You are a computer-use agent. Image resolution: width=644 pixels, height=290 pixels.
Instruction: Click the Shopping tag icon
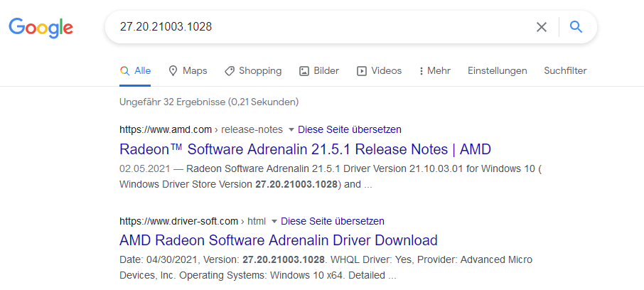click(x=230, y=71)
